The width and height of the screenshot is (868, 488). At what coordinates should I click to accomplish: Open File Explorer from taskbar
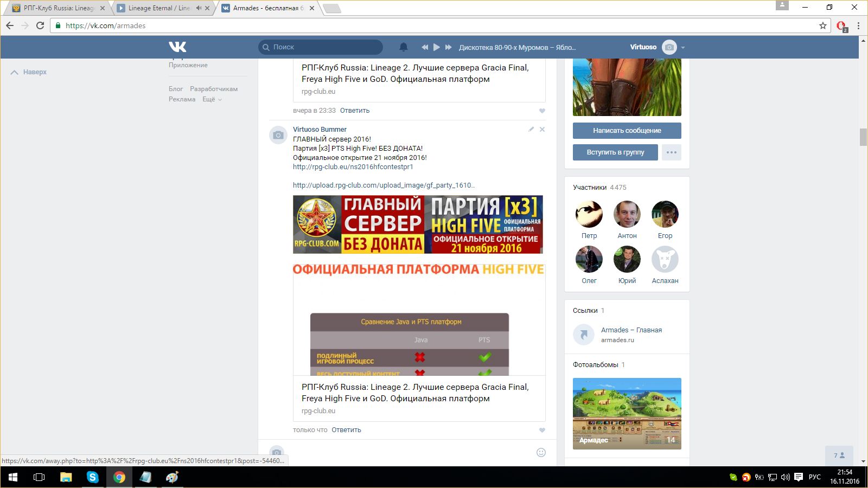tap(66, 477)
